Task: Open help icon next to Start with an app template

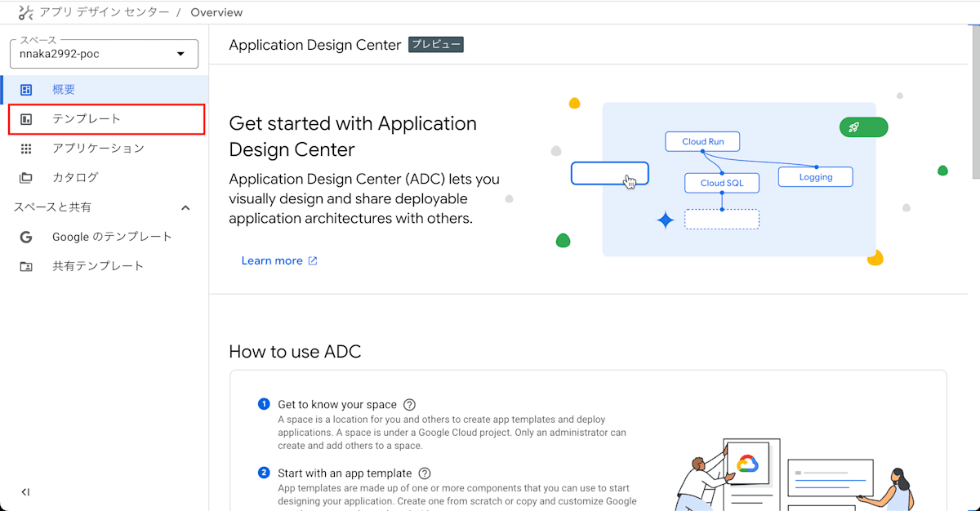Action: 424,473
